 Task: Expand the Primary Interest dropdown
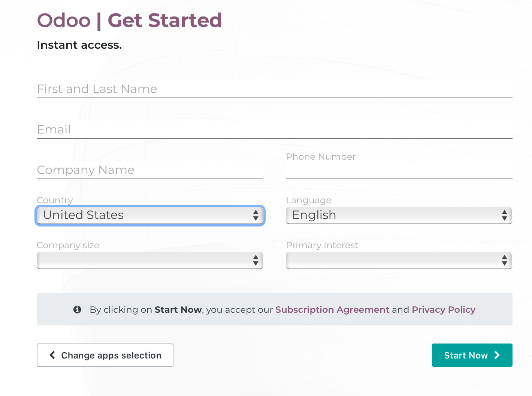coord(399,261)
